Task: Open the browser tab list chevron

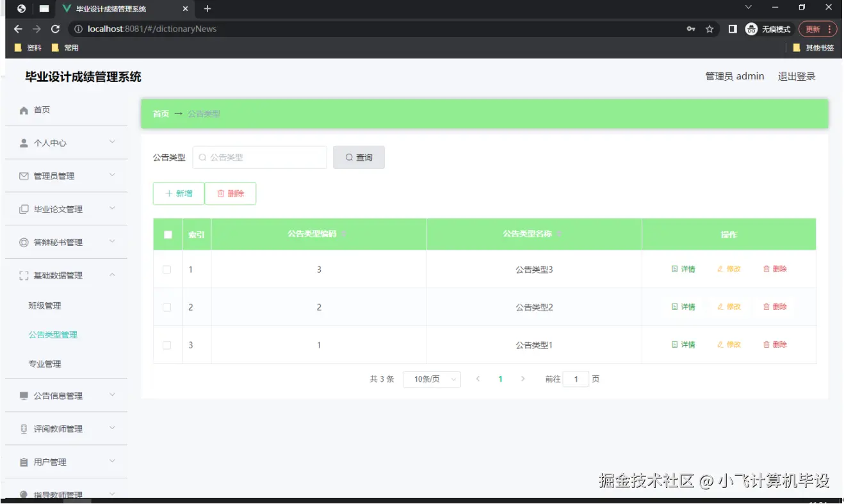Action: 748,8
